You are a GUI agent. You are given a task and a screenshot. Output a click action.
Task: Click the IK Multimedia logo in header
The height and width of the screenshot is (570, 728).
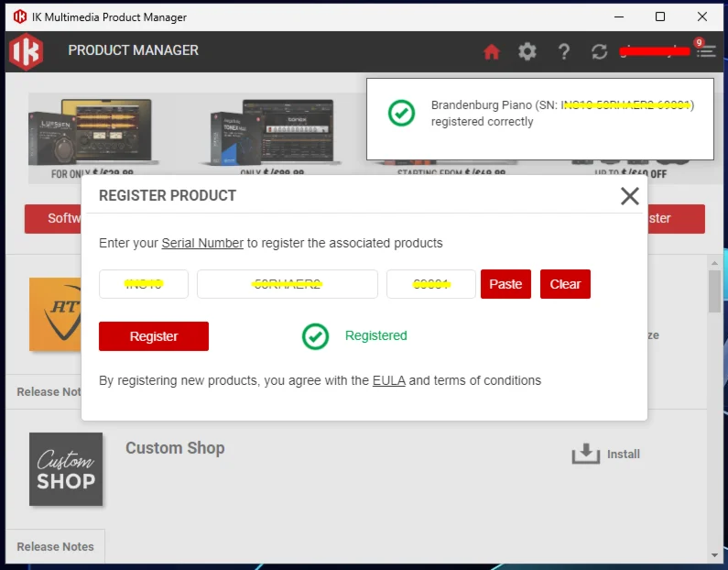click(27, 51)
